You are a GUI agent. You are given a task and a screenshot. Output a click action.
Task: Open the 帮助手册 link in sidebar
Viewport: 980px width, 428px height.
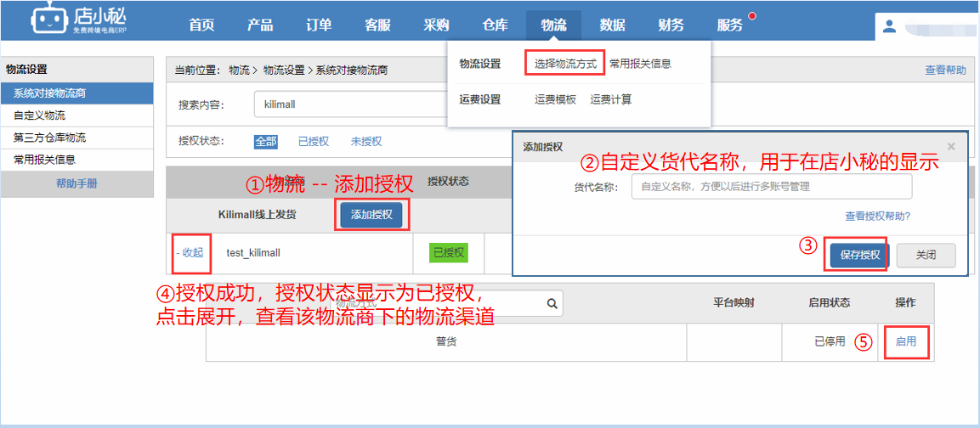(76, 183)
